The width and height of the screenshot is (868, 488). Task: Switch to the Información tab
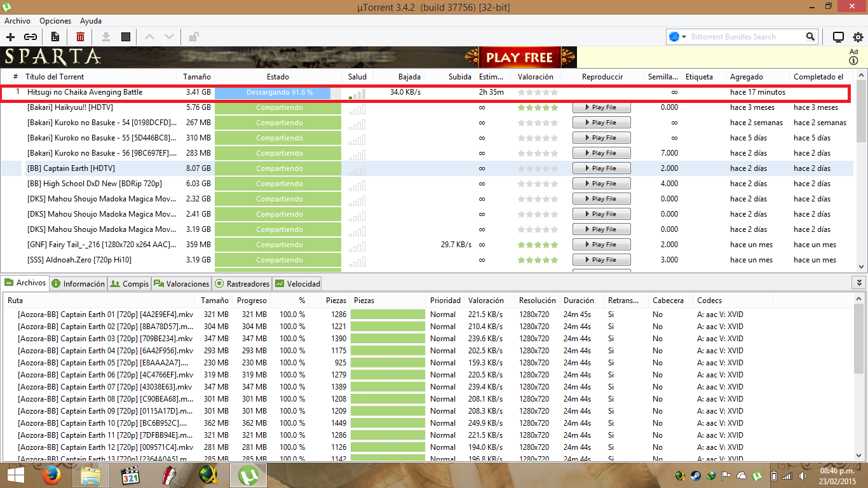tap(78, 283)
